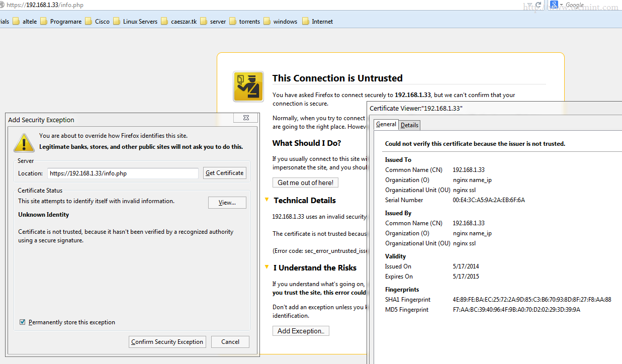Click the Get Certificate button
Image resolution: width=622 pixels, height=364 pixels.
(224, 173)
